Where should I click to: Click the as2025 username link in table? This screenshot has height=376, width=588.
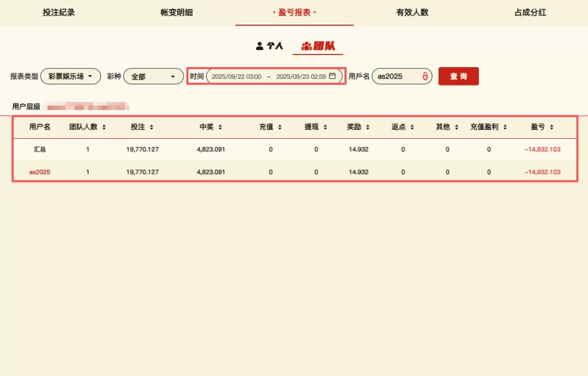tap(40, 172)
